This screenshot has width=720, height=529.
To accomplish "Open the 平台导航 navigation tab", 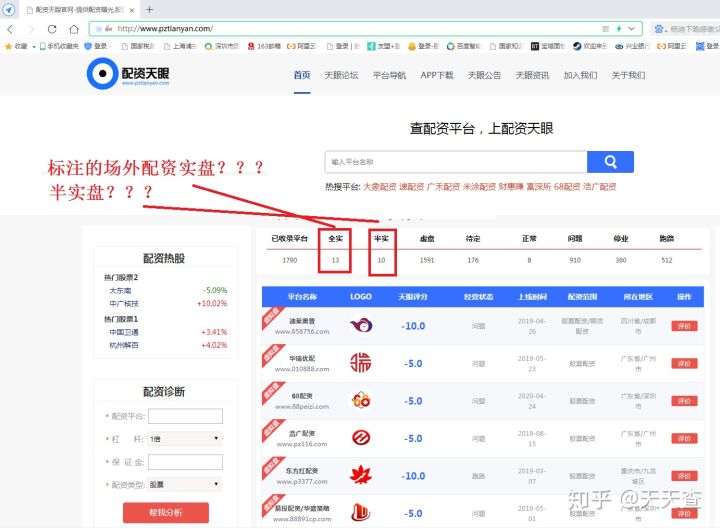I will (389, 75).
